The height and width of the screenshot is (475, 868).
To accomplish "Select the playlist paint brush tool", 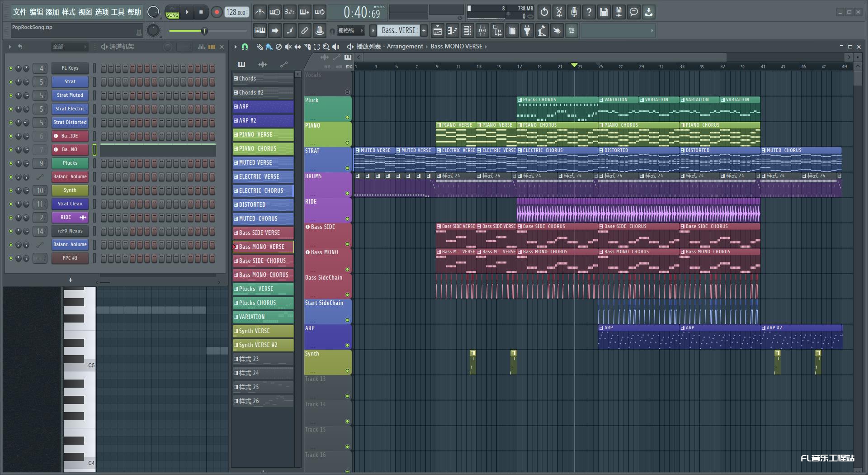I will [x=269, y=47].
